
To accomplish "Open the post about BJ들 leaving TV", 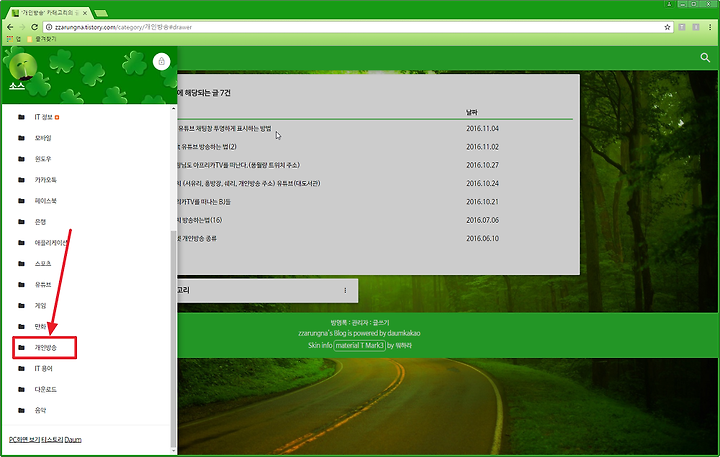I will coord(204,202).
